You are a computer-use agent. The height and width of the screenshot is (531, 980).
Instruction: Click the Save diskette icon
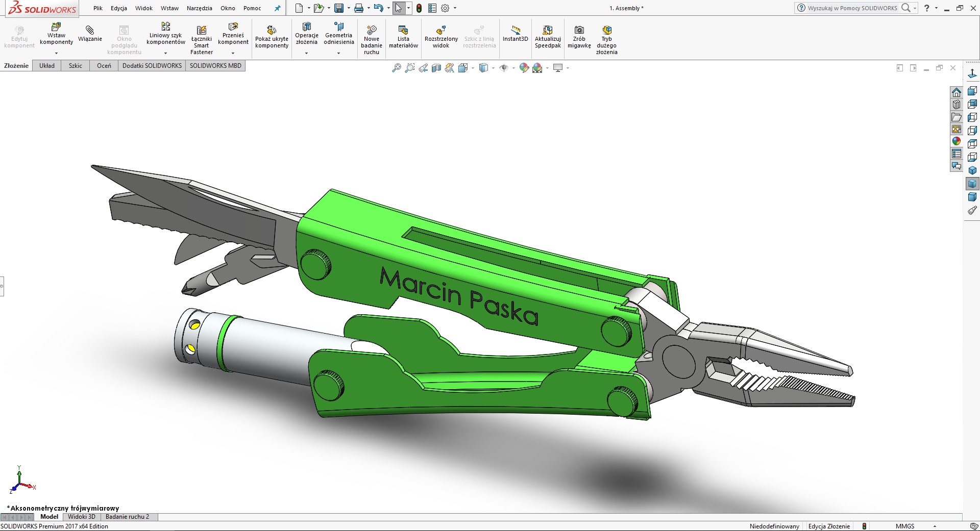339,8
